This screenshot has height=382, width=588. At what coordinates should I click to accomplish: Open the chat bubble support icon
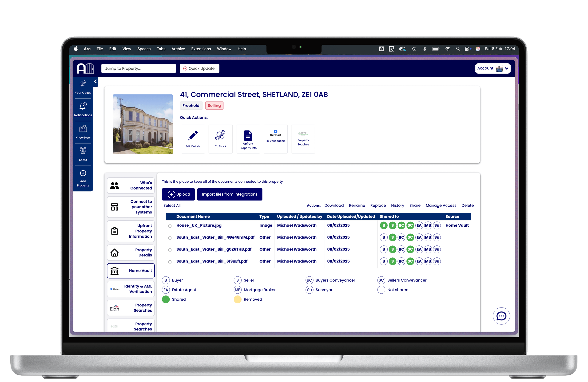tap(501, 316)
